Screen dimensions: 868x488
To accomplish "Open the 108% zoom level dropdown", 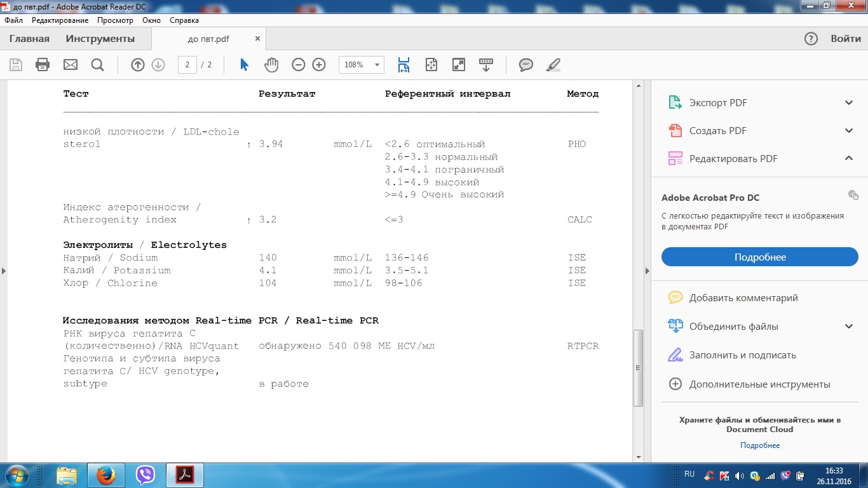I will (x=378, y=65).
